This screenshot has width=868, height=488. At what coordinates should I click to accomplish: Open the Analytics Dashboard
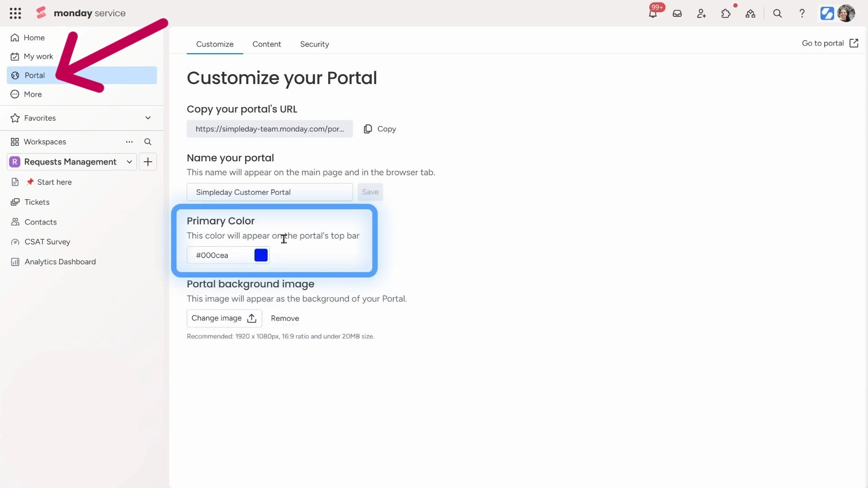tap(82, 262)
